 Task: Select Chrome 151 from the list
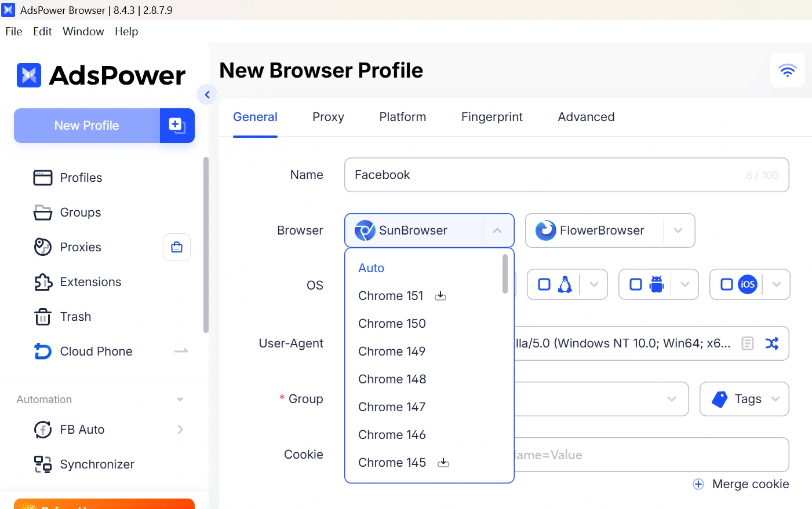(391, 296)
